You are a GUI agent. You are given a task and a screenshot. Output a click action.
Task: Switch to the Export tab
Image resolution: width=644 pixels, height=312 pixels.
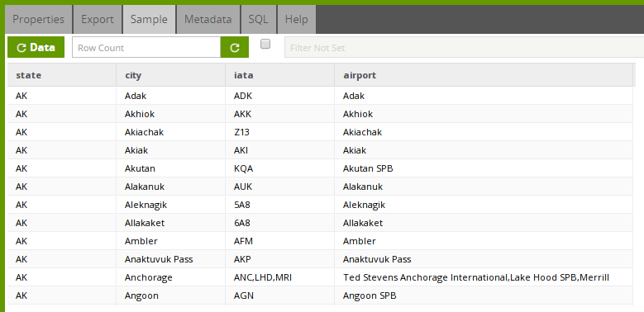tap(98, 19)
